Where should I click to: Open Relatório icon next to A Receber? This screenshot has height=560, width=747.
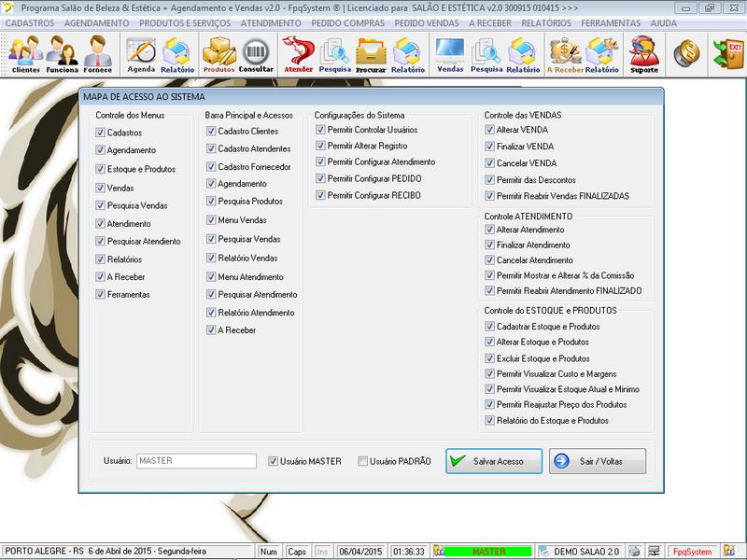point(601,54)
